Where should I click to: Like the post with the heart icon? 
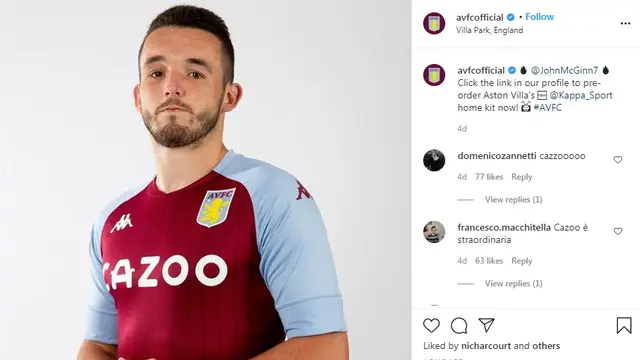pyautogui.click(x=431, y=325)
